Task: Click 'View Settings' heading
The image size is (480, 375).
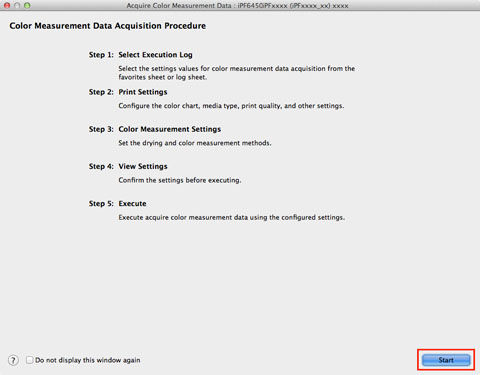Action: click(x=143, y=166)
